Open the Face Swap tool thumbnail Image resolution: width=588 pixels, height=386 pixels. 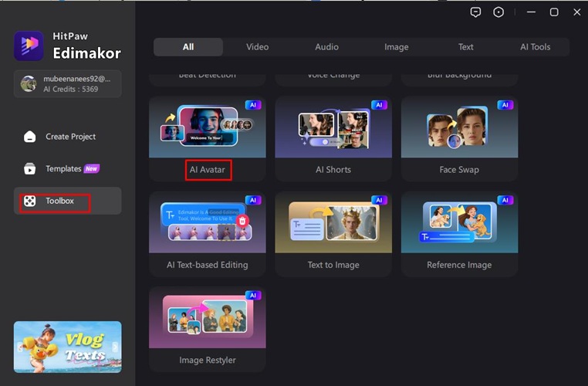(459, 127)
